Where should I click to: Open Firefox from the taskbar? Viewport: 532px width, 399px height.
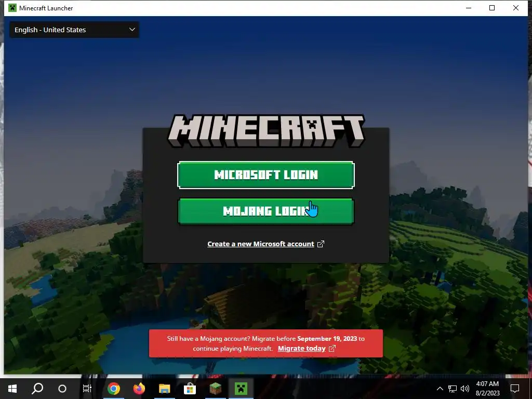click(x=139, y=389)
